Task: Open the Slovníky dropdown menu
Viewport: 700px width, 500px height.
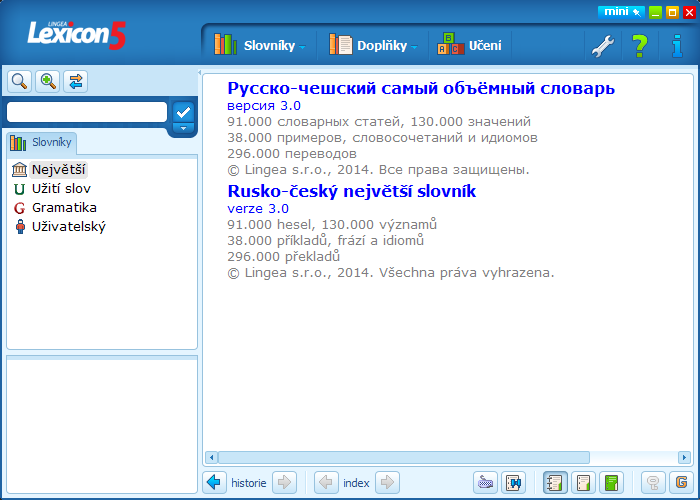Action: (264, 45)
